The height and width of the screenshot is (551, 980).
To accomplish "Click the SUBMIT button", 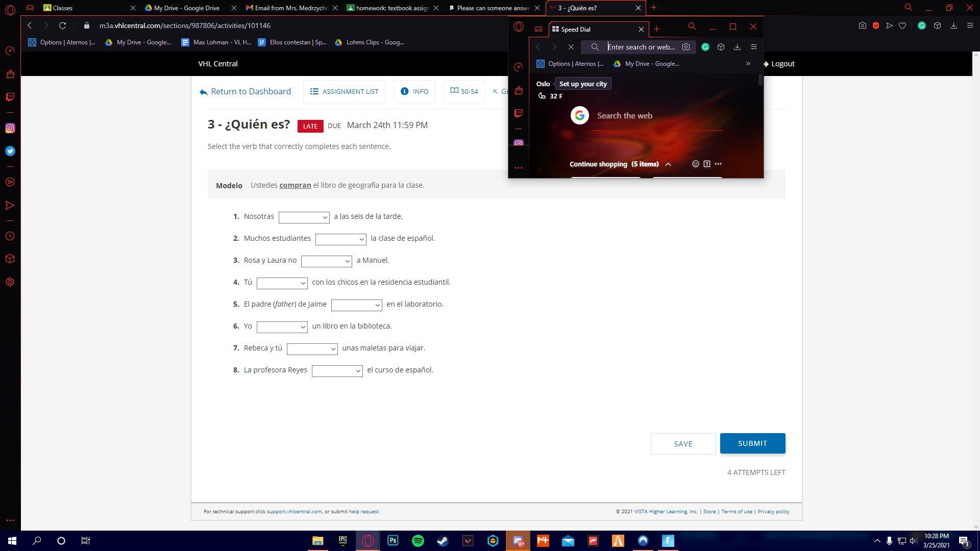I will 752,443.
